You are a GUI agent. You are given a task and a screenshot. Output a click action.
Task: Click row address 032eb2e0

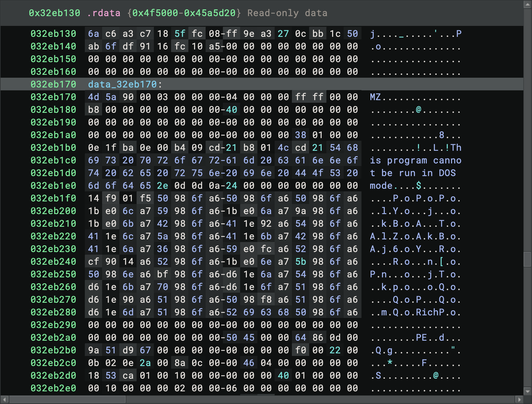53,388
